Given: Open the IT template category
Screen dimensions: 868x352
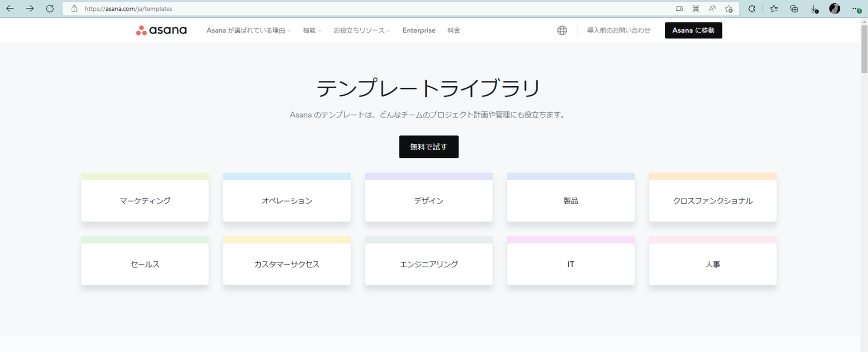Looking at the screenshot, I should pyautogui.click(x=571, y=260).
